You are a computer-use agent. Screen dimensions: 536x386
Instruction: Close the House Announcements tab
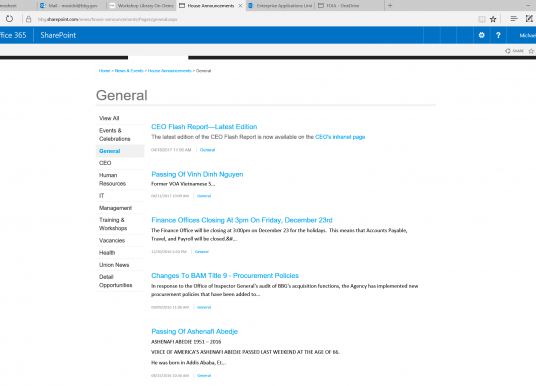tap(240, 5)
